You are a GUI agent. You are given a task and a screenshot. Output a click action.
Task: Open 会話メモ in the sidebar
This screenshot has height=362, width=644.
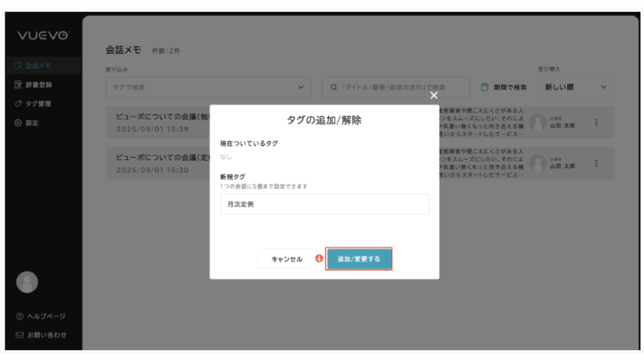click(38, 65)
